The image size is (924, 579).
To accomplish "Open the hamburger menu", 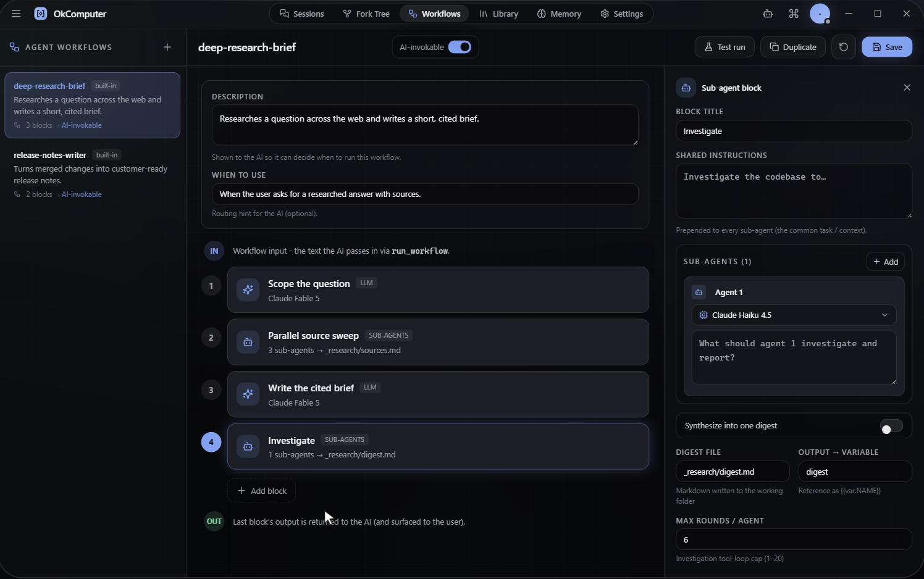I will 16,14.
